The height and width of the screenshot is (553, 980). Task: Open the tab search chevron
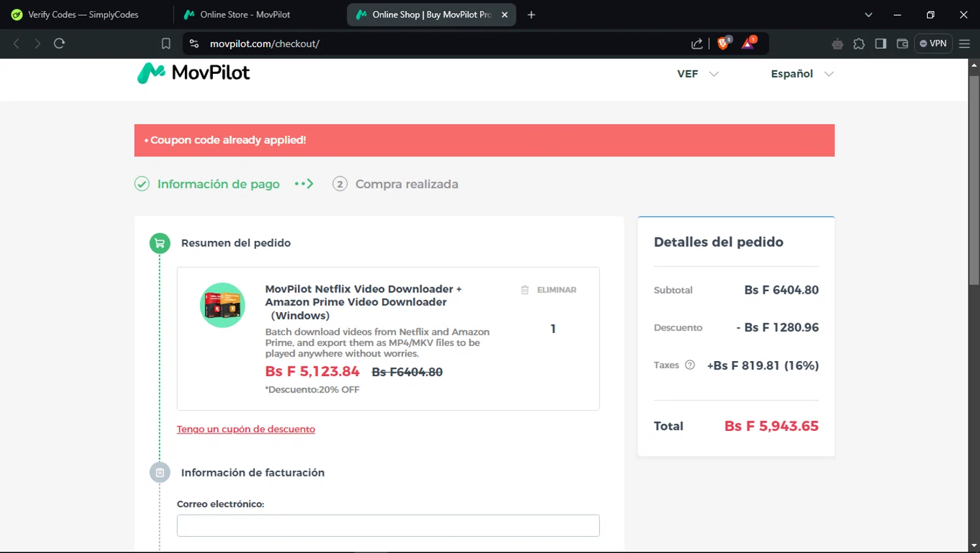[x=868, y=14]
